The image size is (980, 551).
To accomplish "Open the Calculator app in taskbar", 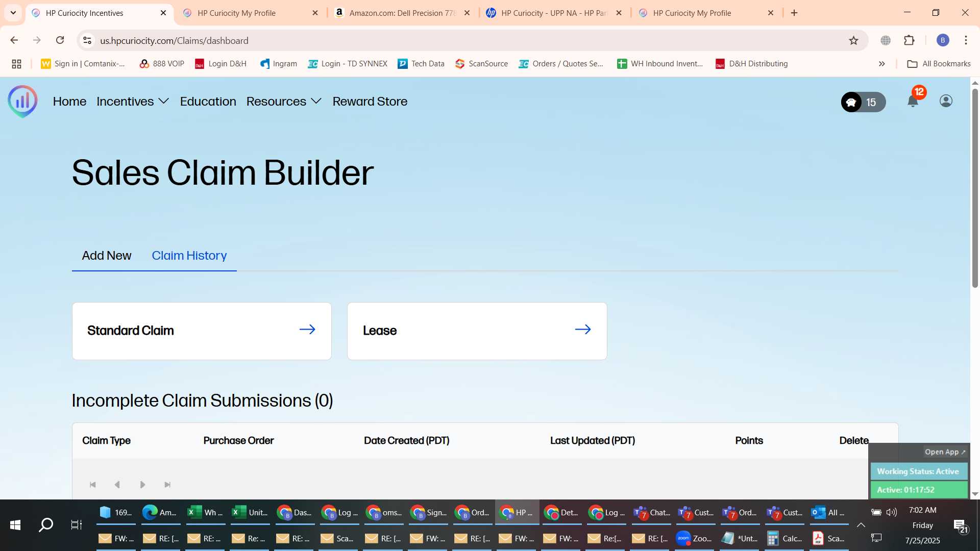I will (x=785, y=538).
